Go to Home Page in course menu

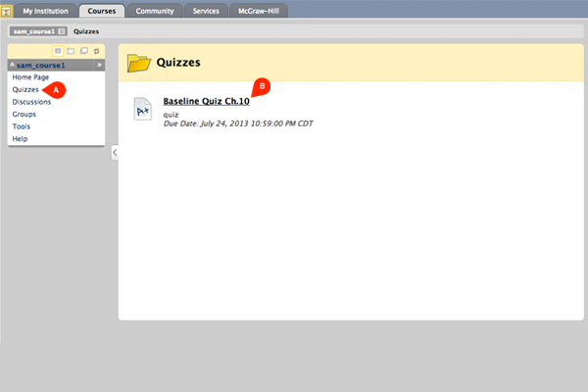click(x=30, y=76)
